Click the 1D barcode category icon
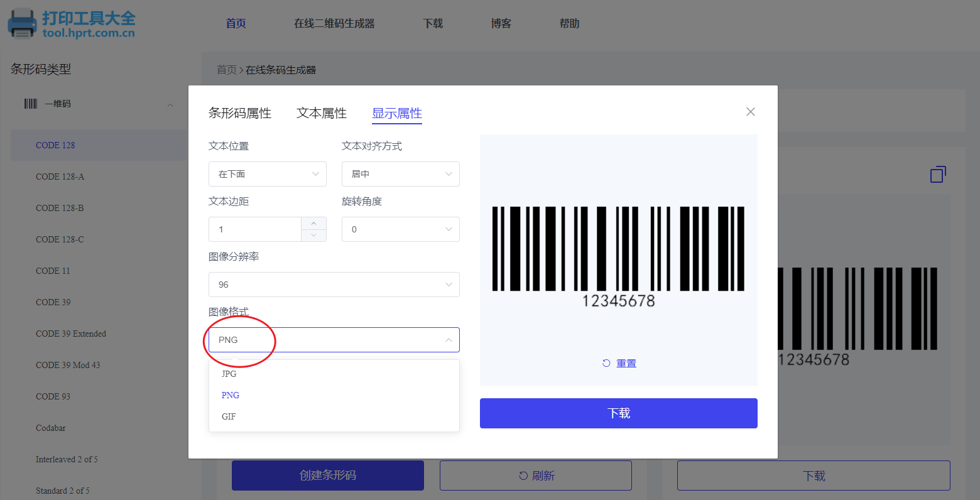Viewport: 980px width, 500px height. (31, 104)
